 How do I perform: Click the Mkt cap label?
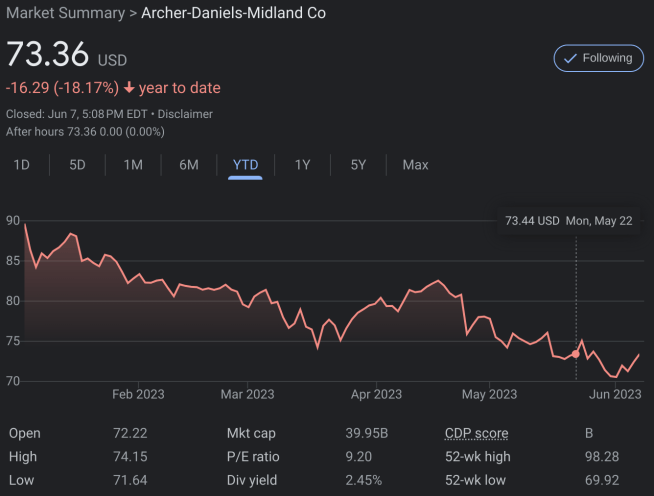(x=251, y=433)
